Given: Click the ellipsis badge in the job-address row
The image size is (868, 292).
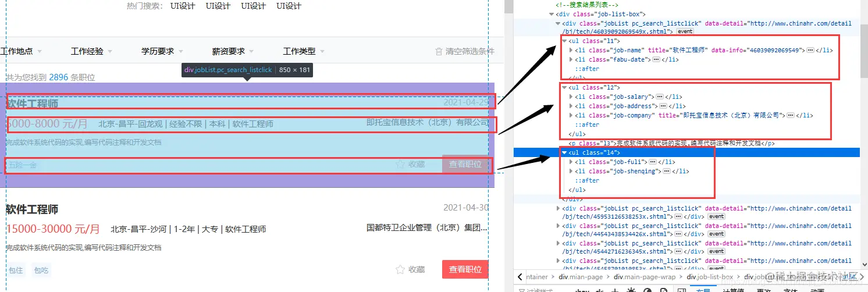Looking at the screenshot, I should point(663,106).
